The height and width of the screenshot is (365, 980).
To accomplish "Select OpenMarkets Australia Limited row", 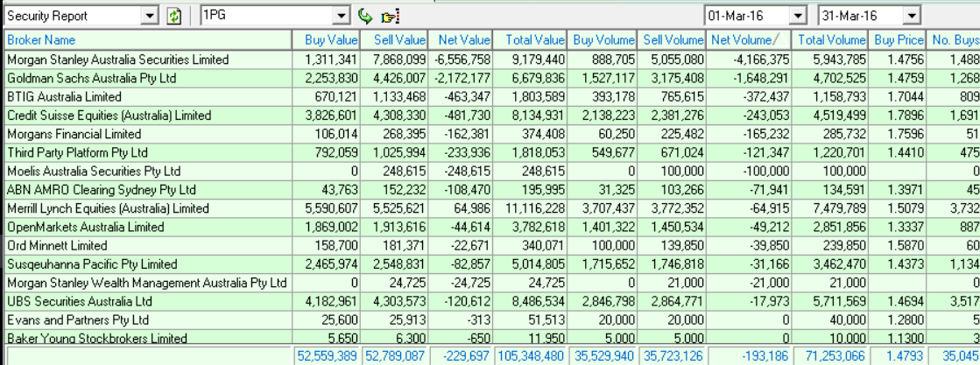I will 492,227.
